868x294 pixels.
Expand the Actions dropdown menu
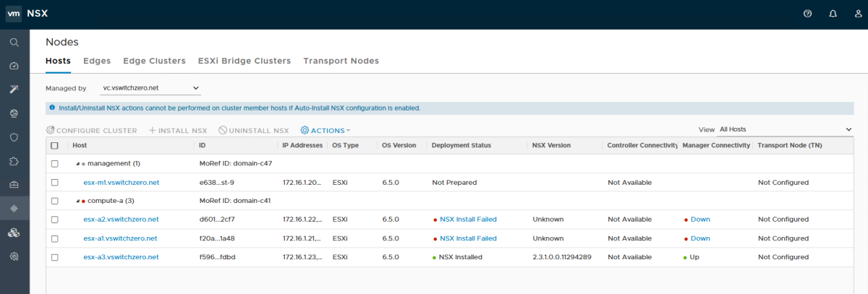[x=325, y=131]
